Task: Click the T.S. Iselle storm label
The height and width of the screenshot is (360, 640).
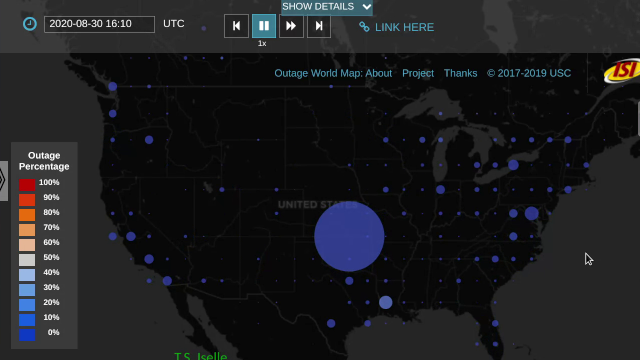Action: tap(200, 356)
